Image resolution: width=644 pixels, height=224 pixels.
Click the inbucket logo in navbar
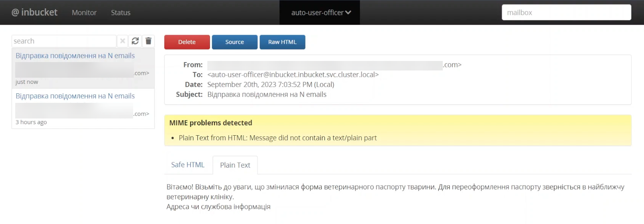pyautogui.click(x=34, y=12)
